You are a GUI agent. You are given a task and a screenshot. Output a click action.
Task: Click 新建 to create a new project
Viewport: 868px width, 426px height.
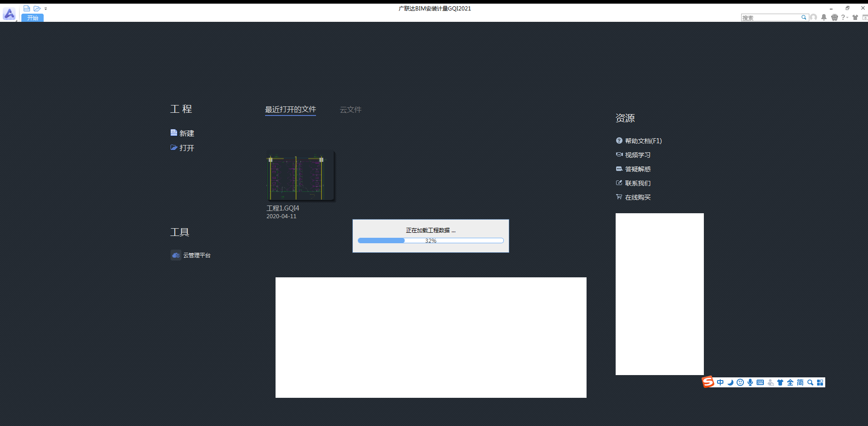point(182,133)
